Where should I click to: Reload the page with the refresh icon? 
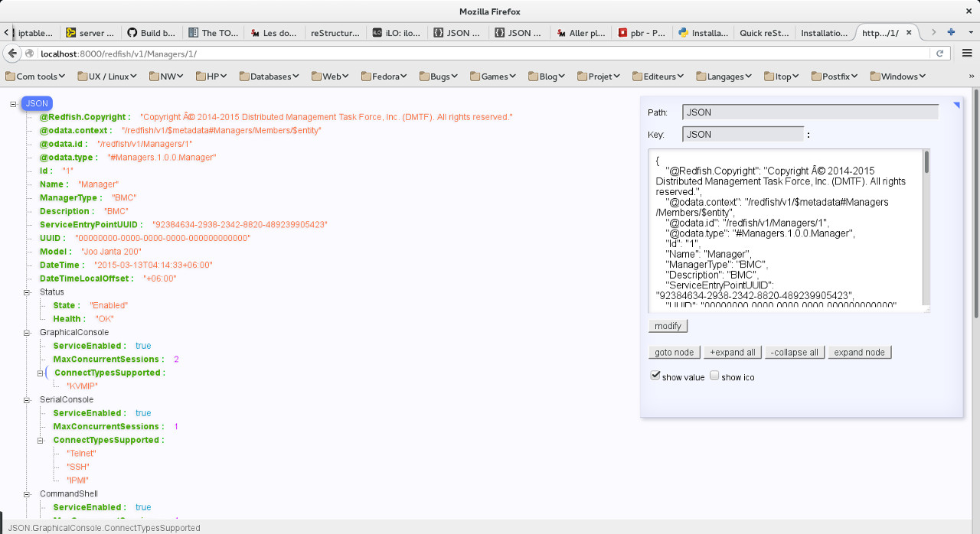coord(940,54)
